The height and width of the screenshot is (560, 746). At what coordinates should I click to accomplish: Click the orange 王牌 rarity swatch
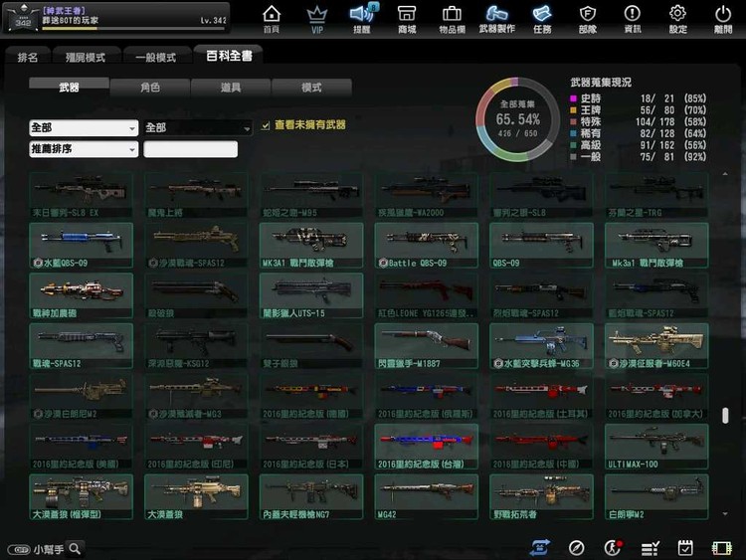tap(573, 110)
